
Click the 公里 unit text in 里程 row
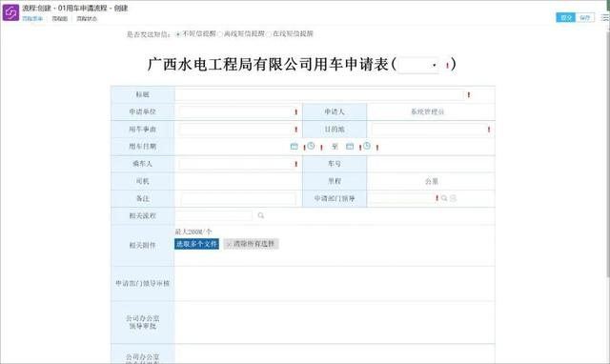(432, 181)
